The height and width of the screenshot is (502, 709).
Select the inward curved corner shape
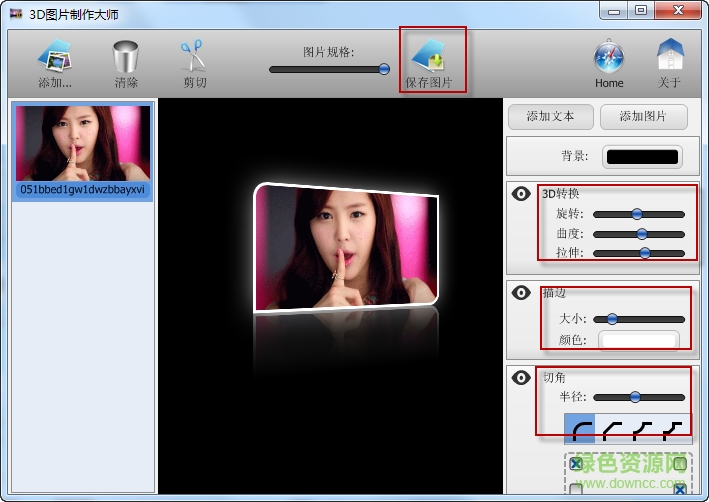[x=642, y=430]
